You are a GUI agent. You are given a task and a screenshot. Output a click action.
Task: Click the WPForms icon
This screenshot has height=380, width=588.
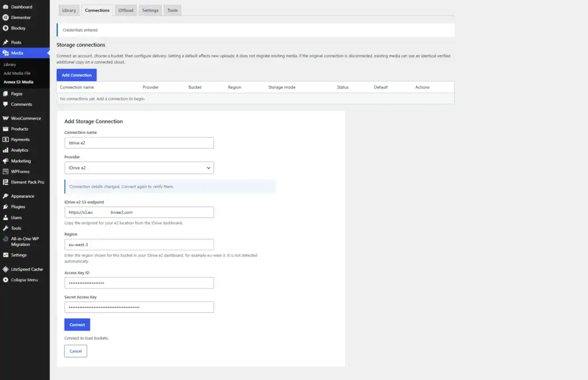[x=6, y=171]
